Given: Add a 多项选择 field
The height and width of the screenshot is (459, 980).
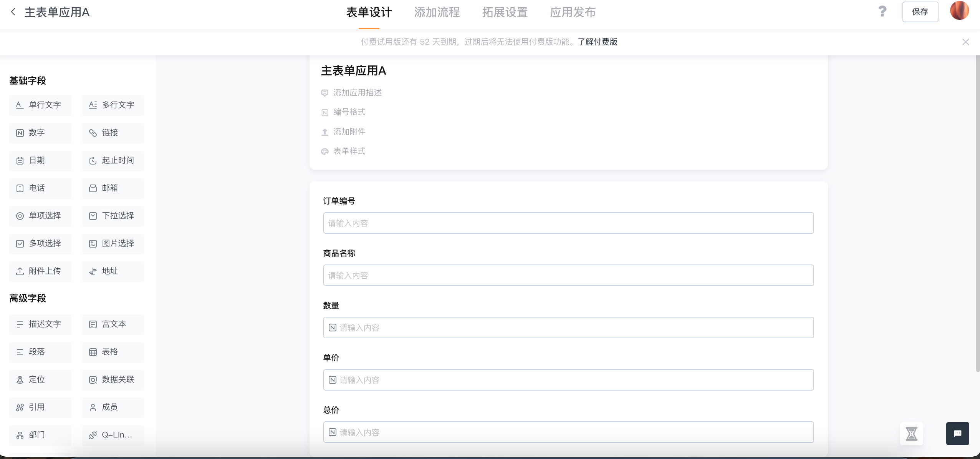Looking at the screenshot, I should [x=40, y=244].
